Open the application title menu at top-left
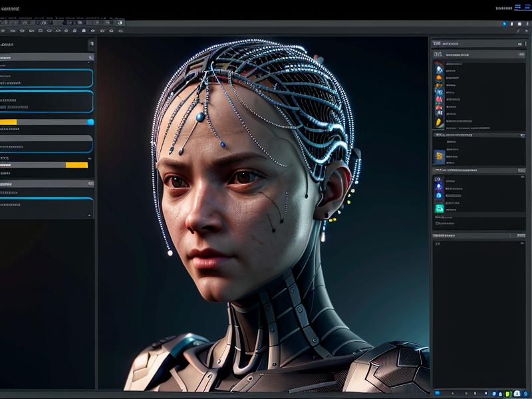Image resolution: width=532 pixels, height=399 pixels. 11,9
